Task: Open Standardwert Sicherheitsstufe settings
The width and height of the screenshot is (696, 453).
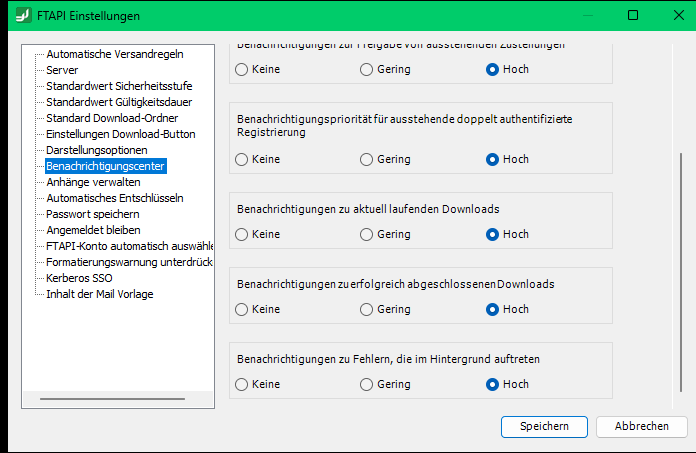Action: 119,86
